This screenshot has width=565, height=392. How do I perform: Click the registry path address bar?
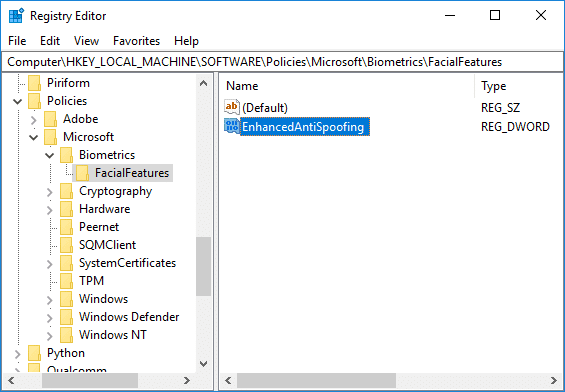tap(282, 62)
